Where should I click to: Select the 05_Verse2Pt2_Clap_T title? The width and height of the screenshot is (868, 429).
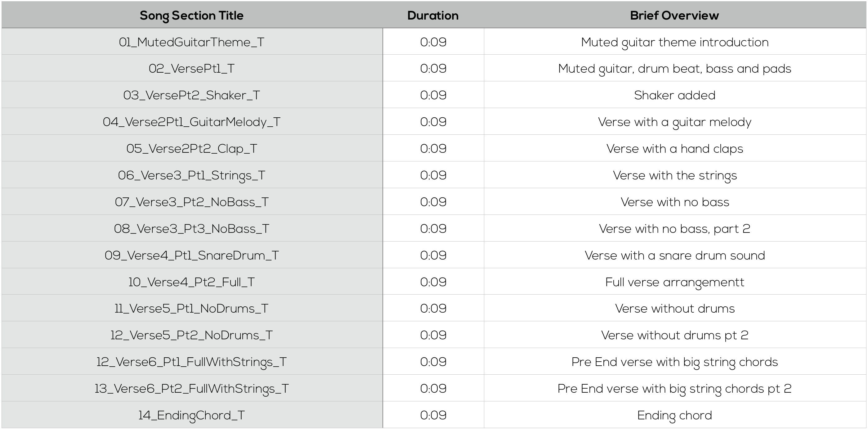click(x=191, y=148)
